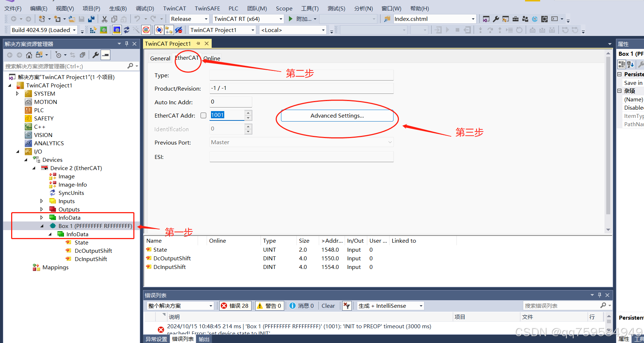Collapse the Box 1 tree node
Image resolution: width=644 pixels, height=343 pixels.
(42, 226)
